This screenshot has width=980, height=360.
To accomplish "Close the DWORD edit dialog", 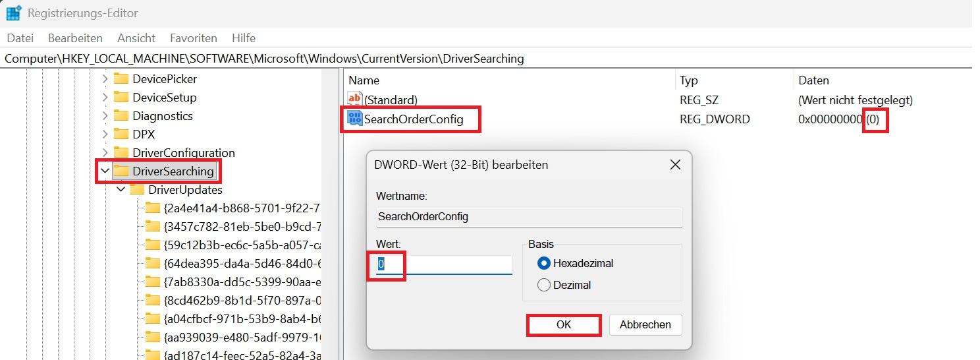I will pyautogui.click(x=675, y=165).
